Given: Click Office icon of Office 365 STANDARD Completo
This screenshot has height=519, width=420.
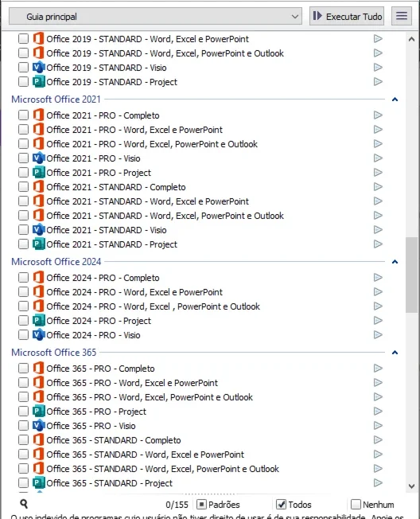Looking at the screenshot, I should click(x=38, y=440).
